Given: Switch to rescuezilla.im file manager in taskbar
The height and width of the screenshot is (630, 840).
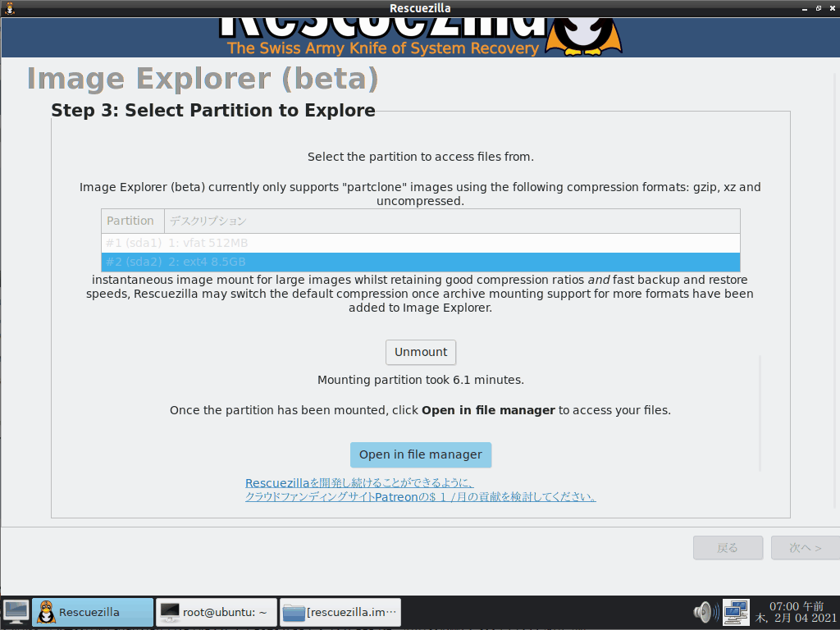Looking at the screenshot, I should [340, 612].
